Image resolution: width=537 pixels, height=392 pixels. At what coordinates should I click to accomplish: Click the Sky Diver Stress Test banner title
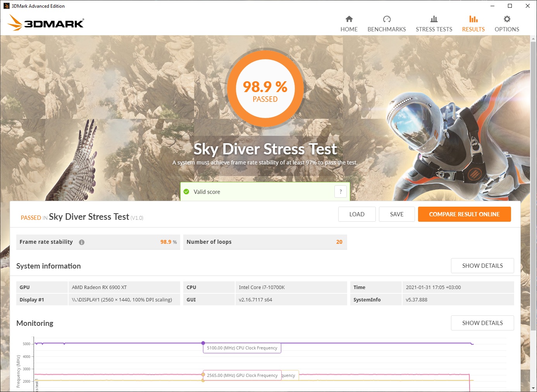265,149
